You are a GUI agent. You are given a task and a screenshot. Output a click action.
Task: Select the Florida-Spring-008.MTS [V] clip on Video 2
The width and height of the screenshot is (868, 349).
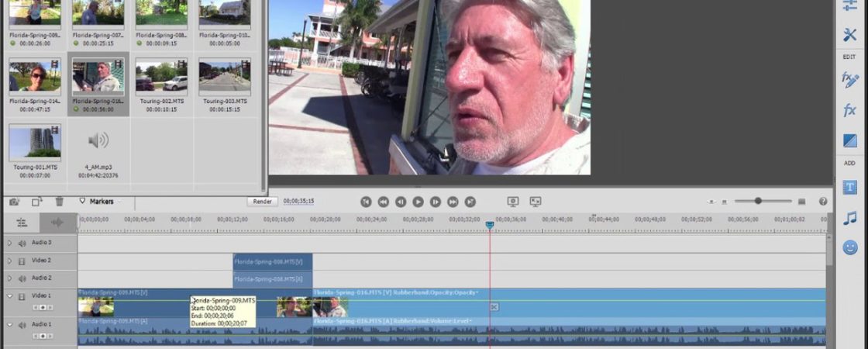click(x=273, y=261)
